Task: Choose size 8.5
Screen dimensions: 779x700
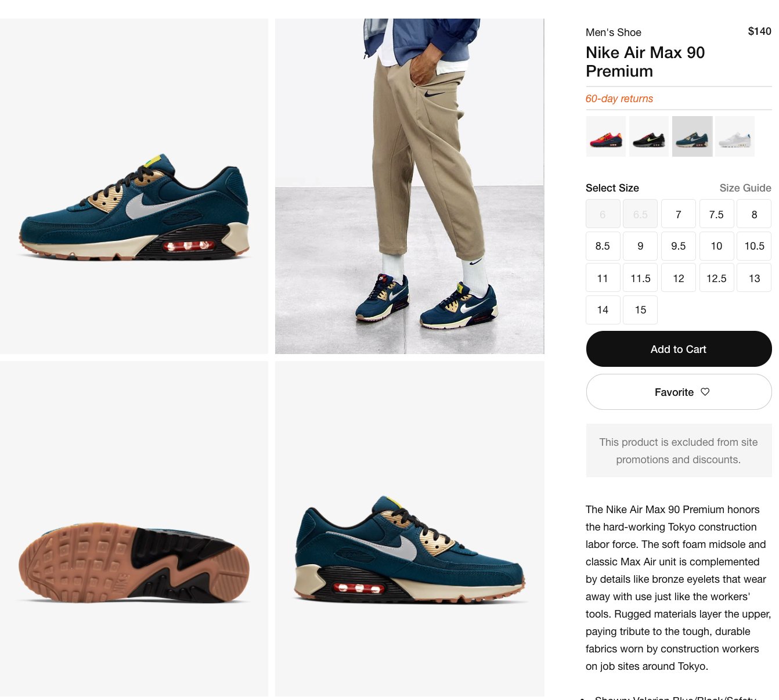Action: pyautogui.click(x=603, y=246)
